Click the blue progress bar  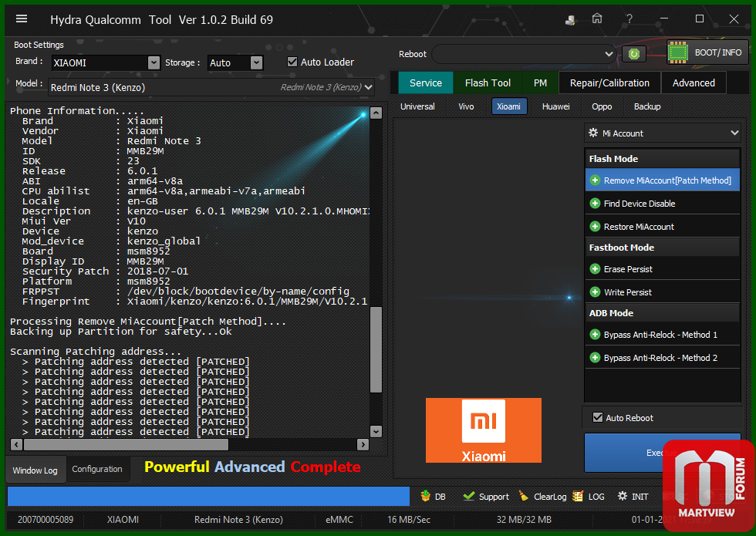coord(208,497)
